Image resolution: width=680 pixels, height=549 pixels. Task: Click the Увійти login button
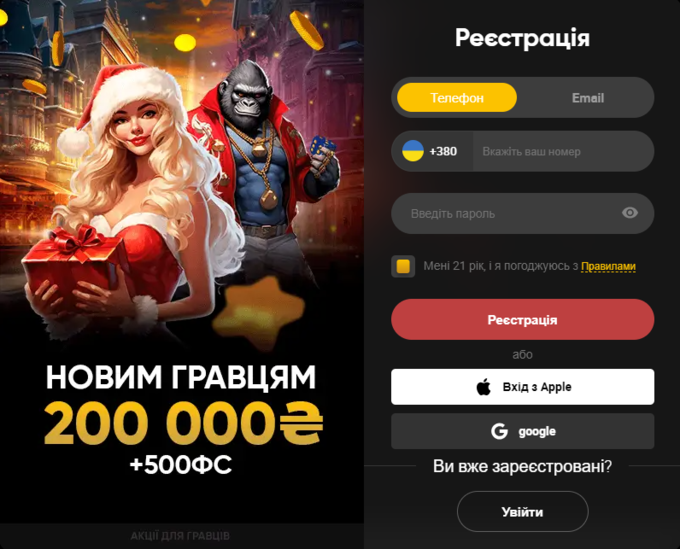[523, 512]
